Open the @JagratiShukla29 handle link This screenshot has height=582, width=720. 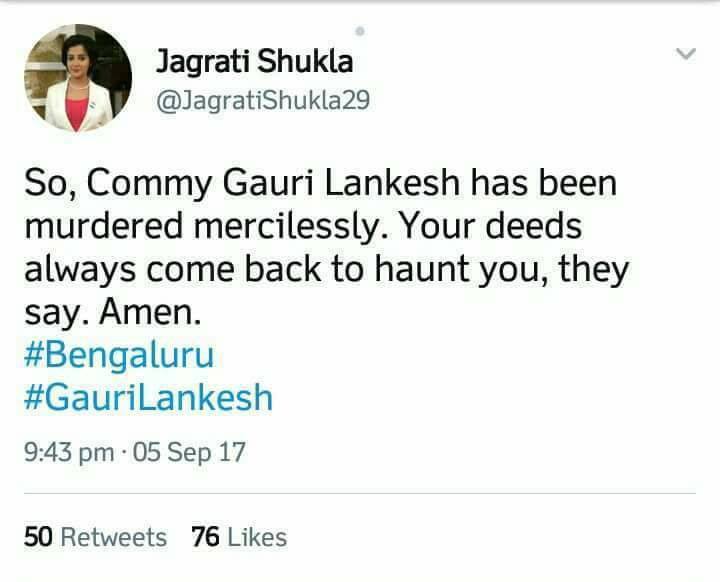tap(263, 100)
